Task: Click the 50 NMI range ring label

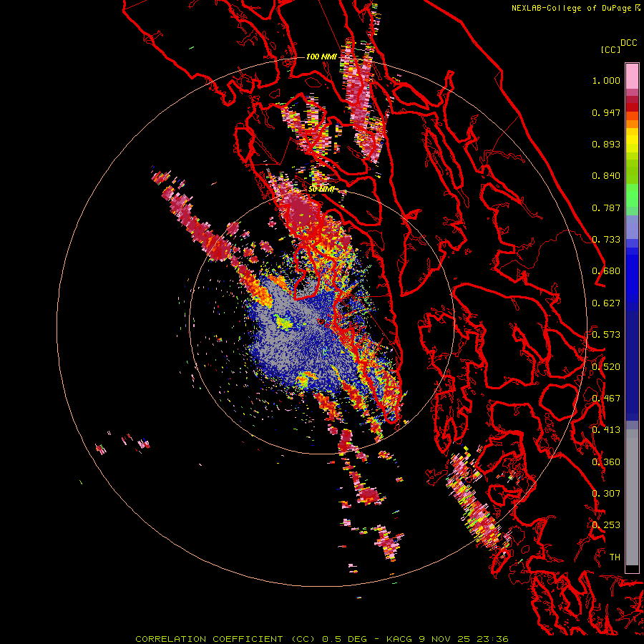Action: [321, 190]
